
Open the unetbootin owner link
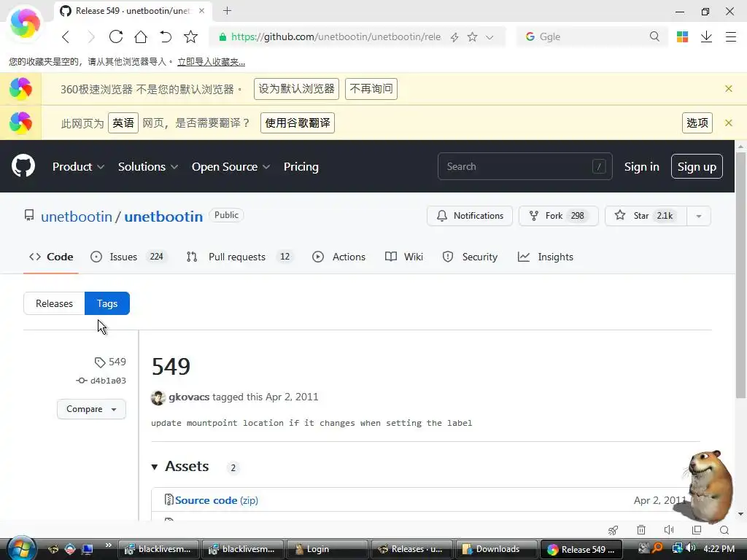pyautogui.click(x=76, y=217)
